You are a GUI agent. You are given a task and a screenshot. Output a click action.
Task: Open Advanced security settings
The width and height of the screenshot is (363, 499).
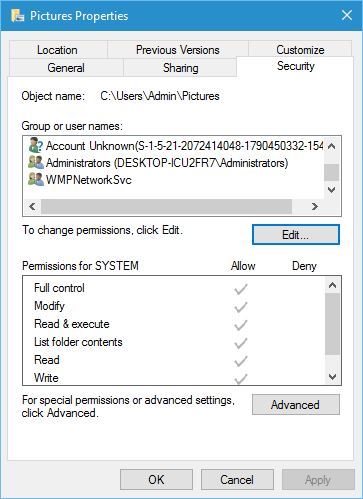tap(296, 405)
